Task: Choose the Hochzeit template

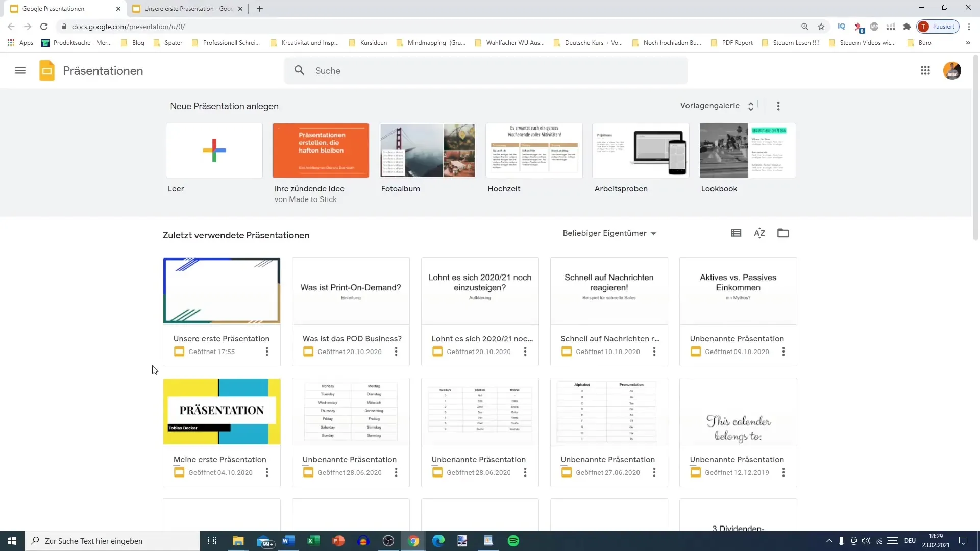Action: (534, 151)
